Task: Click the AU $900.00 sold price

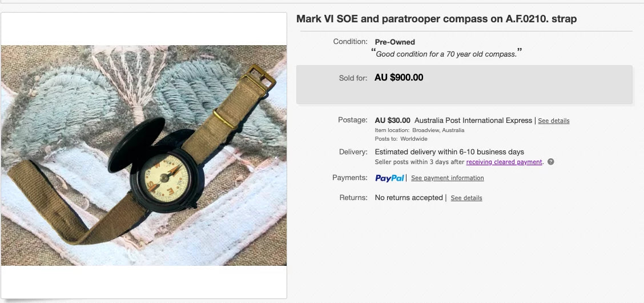Action: click(399, 78)
